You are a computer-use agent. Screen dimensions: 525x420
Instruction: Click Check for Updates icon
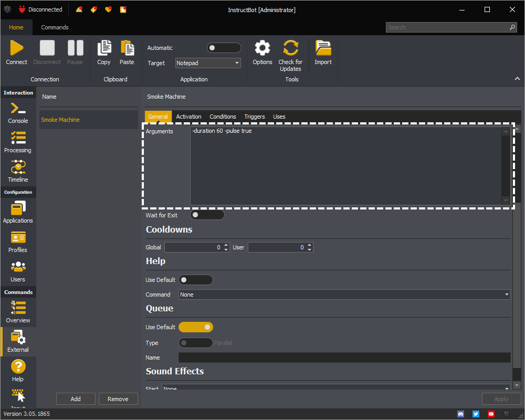(291, 48)
